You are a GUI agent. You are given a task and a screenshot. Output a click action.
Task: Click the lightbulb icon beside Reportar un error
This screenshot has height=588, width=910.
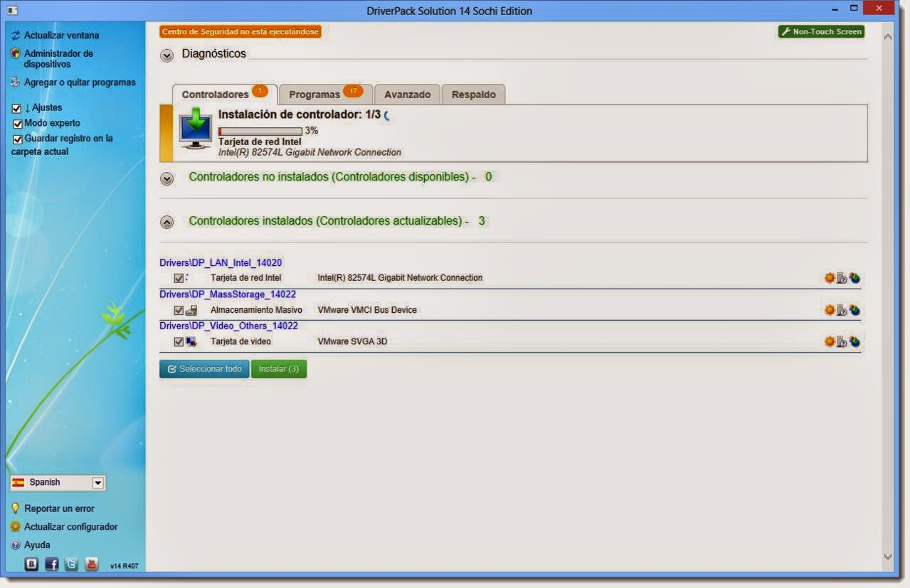click(16, 508)
